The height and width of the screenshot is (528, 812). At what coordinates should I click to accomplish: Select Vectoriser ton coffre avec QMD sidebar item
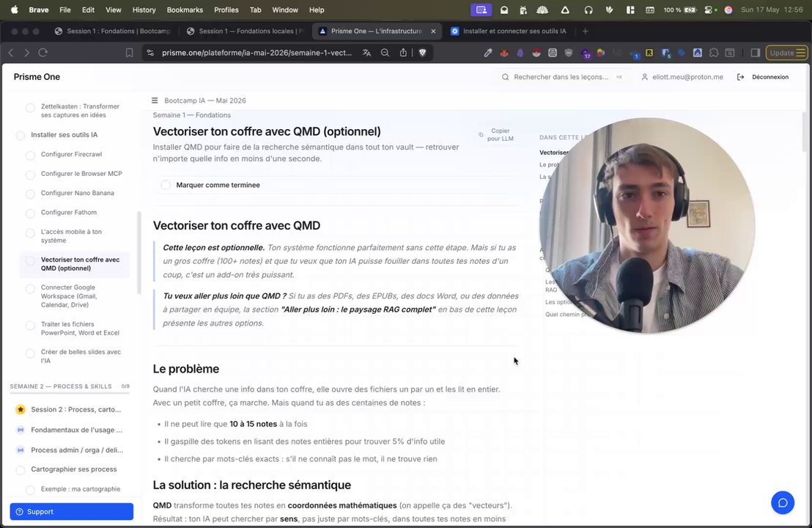75,264
